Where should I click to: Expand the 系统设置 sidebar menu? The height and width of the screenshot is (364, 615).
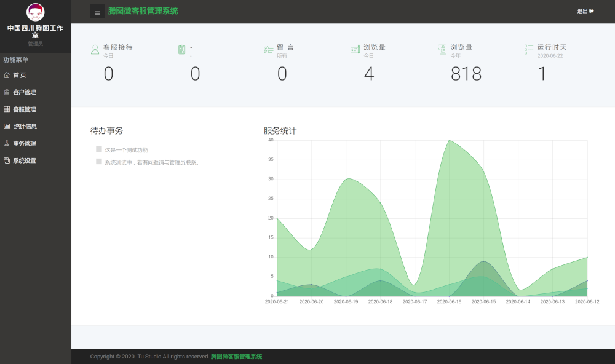[x=24, y=160]
